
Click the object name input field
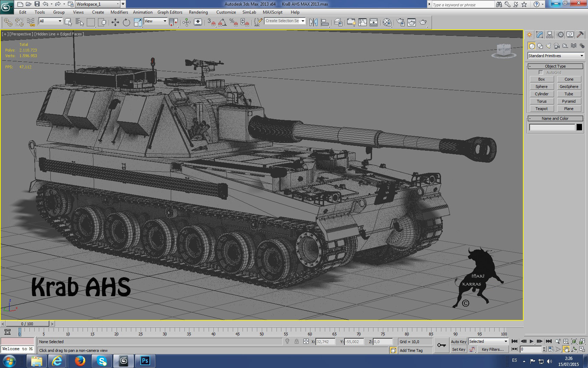click(552, 127)
